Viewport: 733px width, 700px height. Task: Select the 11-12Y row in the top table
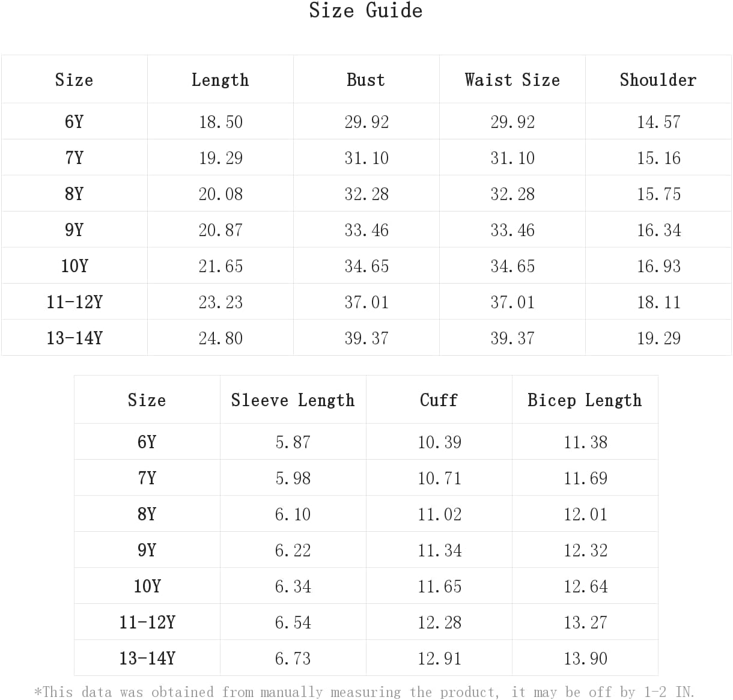tap(366, 302)
